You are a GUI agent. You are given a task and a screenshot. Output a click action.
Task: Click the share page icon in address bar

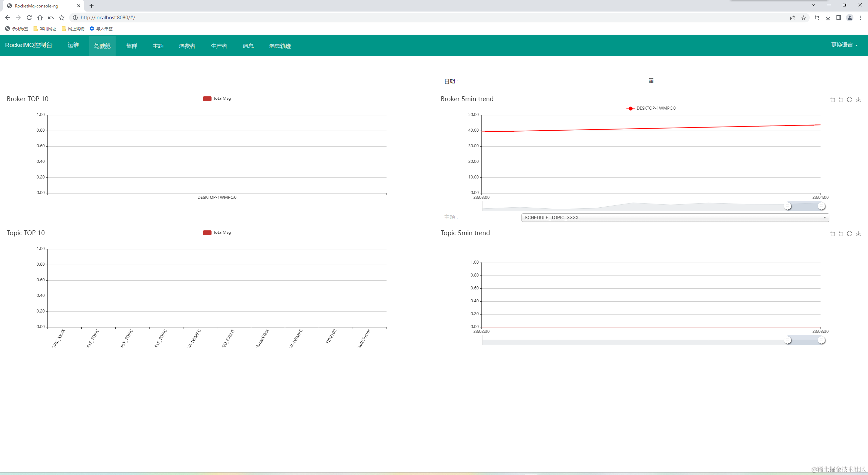click(x=793, y=18)
